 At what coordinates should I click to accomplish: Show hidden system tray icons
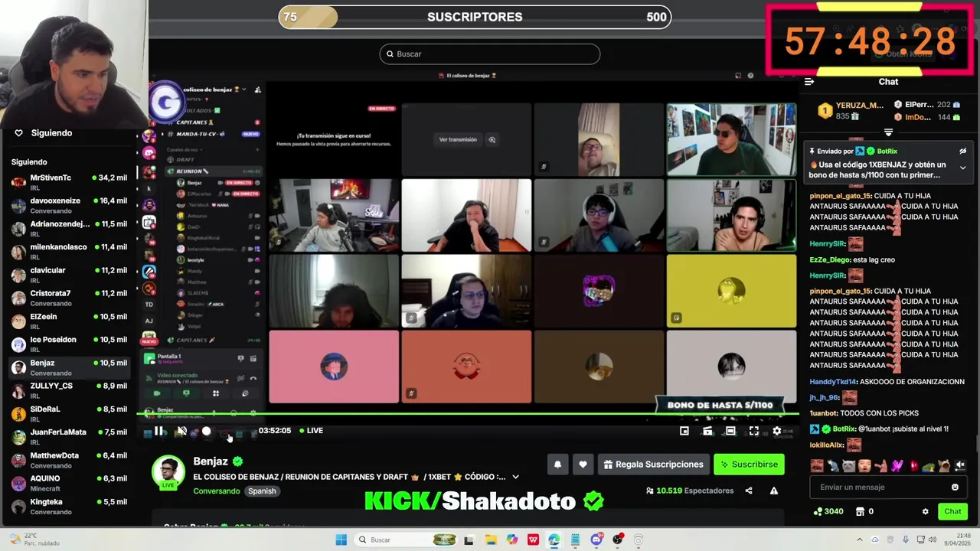(x=859, y=540)
